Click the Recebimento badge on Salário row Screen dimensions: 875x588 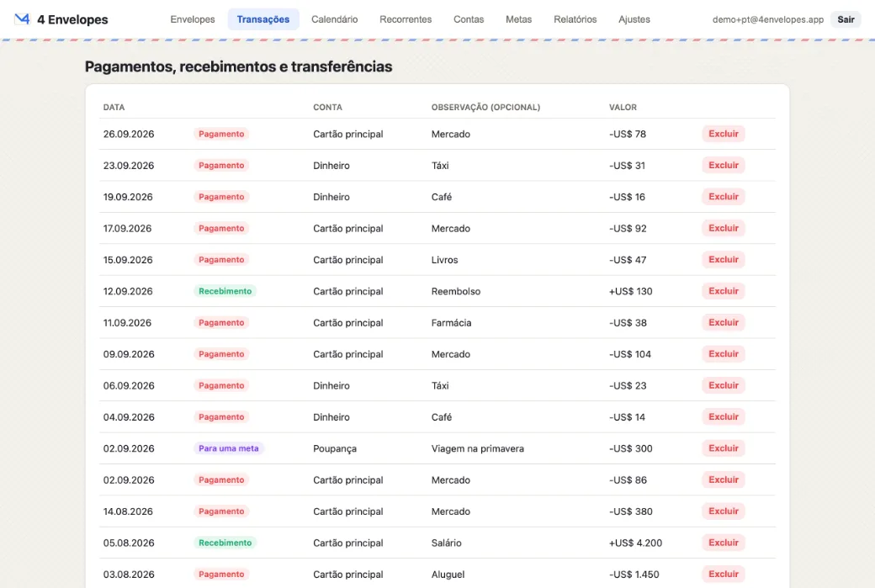click(x=225, y=543)
